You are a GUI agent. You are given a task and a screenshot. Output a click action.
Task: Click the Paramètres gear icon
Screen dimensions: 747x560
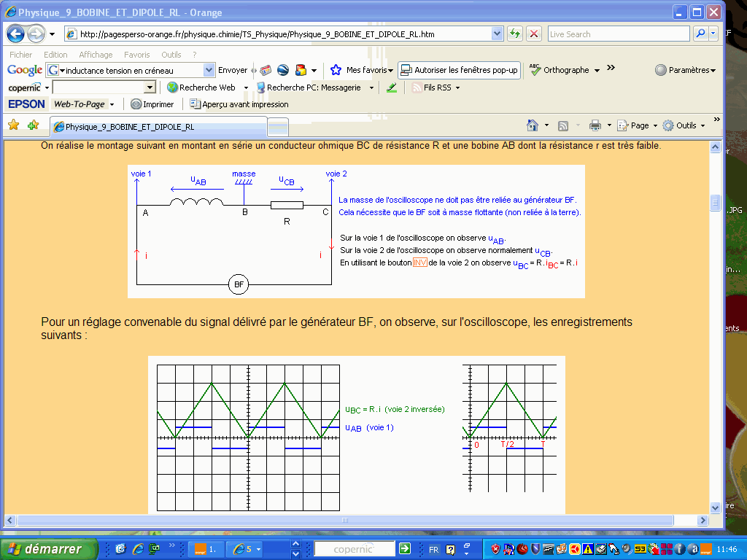660,70
